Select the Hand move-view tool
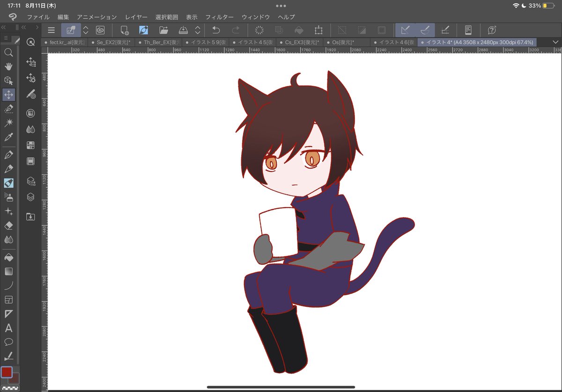The image size is (562, 392). [x=8, y=66]
